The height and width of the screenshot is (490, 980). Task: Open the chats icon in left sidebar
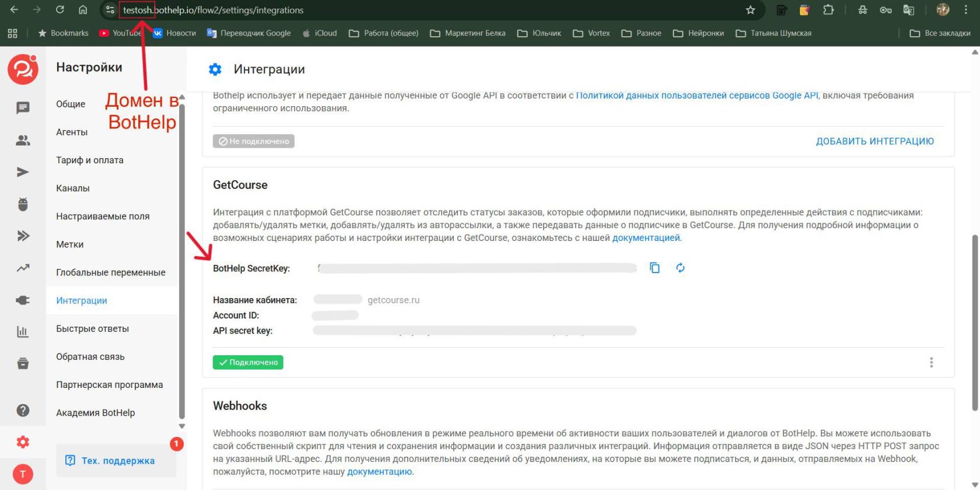[23, 108]
